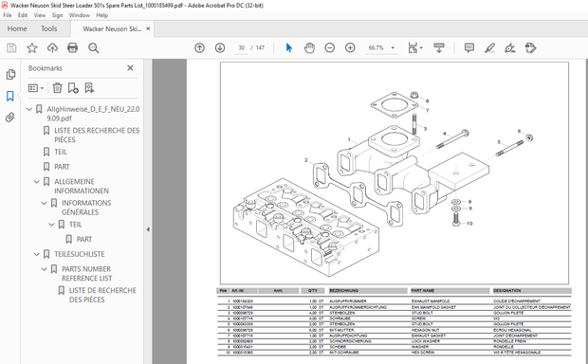Print the document with printer icon

[72, 48]
